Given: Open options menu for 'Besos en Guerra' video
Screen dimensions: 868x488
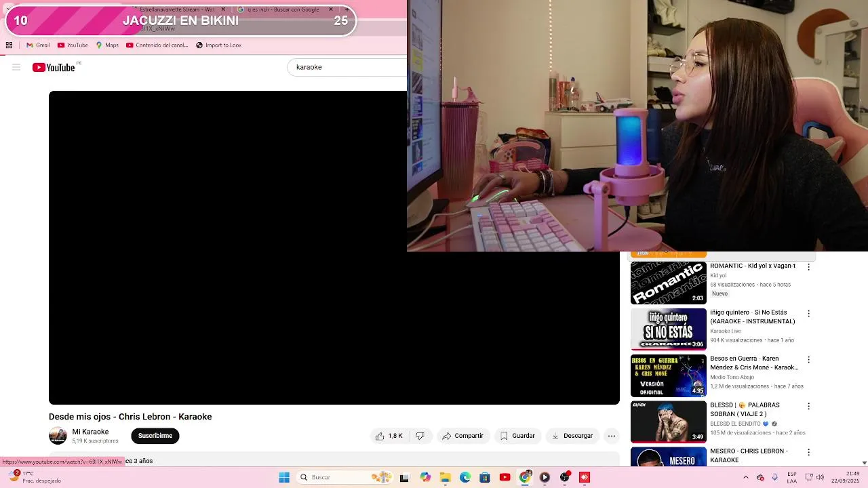Looking at the screenshot, I should [808, 360].
